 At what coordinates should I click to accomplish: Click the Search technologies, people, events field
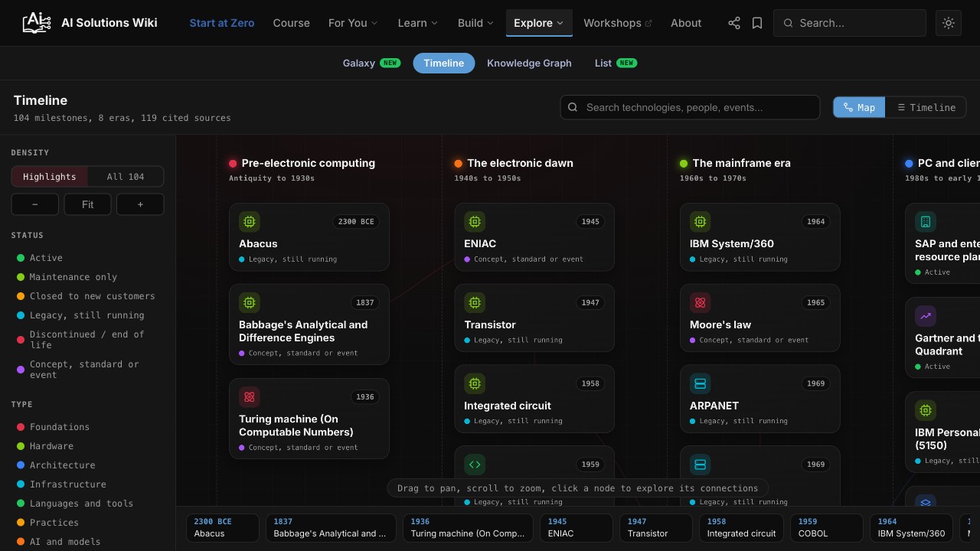pyautogui.click(x=690, y=107)
